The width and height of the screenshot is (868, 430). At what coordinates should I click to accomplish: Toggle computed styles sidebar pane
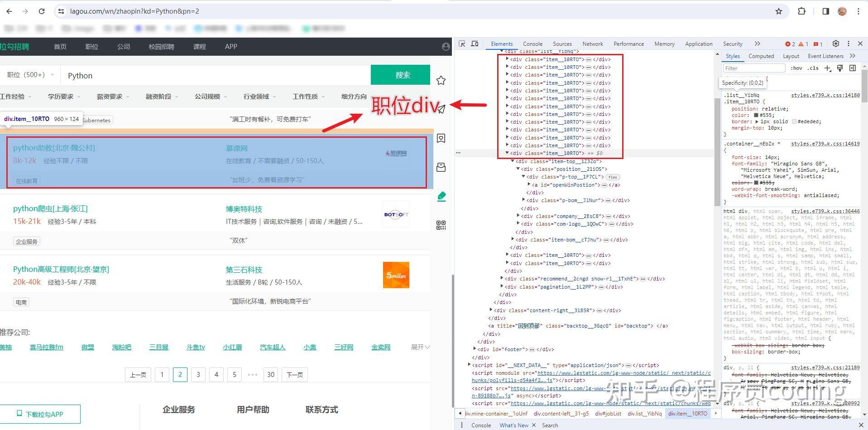853,68
